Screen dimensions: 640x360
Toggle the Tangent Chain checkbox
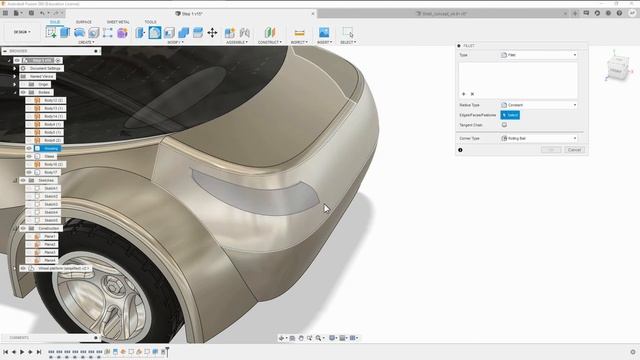[504, 125]
